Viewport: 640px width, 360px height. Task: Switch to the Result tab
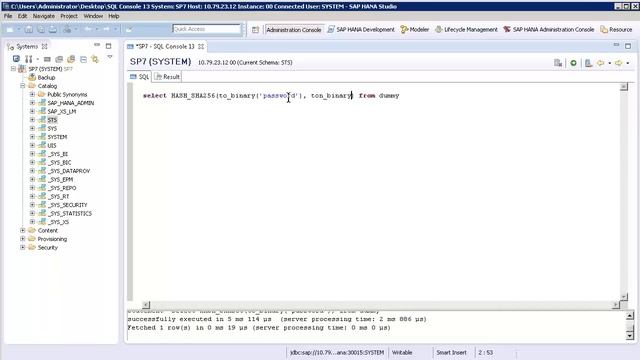167,77
